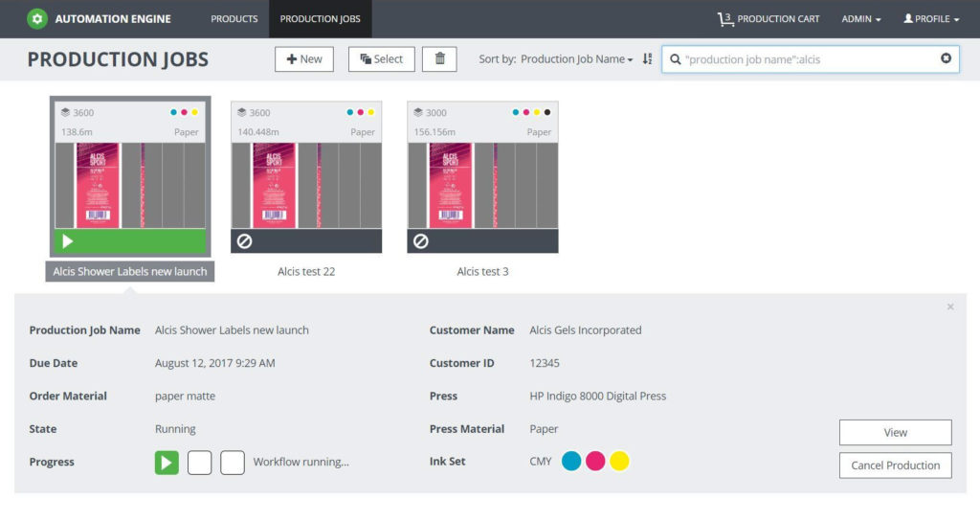Focus the production job search field
Image resolution: width=980 pixels, height=522 pixels.
(x=810, y=59)
